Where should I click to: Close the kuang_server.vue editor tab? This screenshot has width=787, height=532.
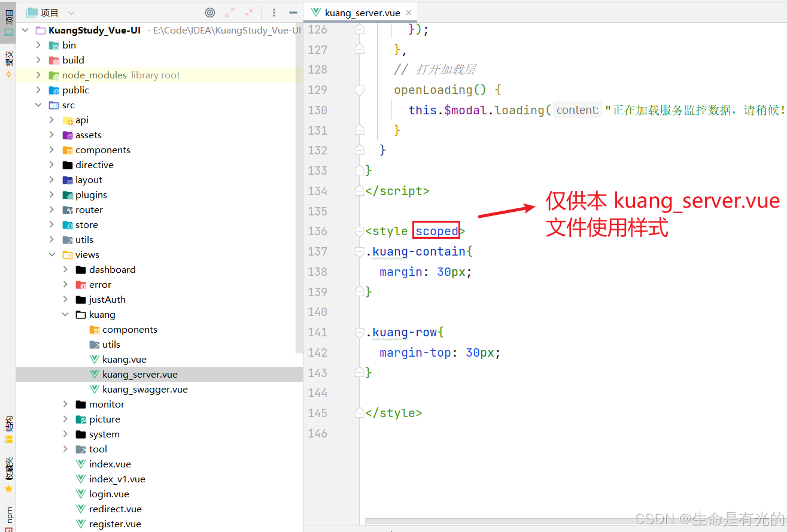click(409, 13)
